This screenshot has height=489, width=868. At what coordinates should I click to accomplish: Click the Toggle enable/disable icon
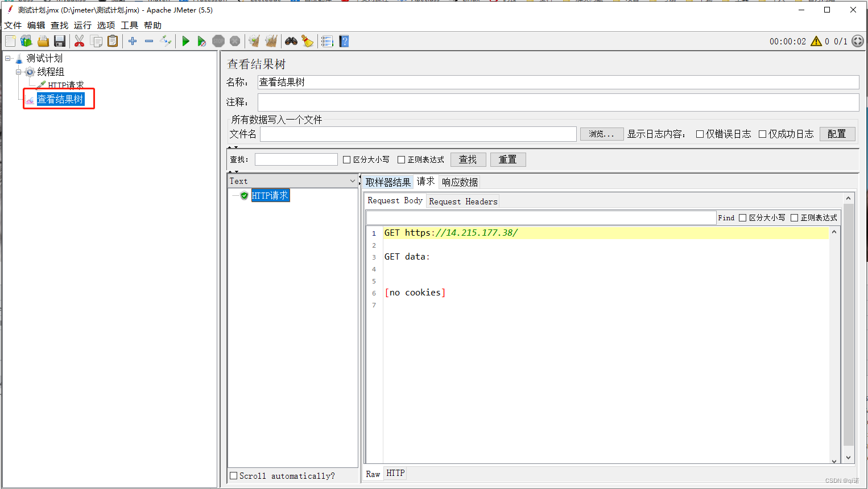[x=166, y=41]
